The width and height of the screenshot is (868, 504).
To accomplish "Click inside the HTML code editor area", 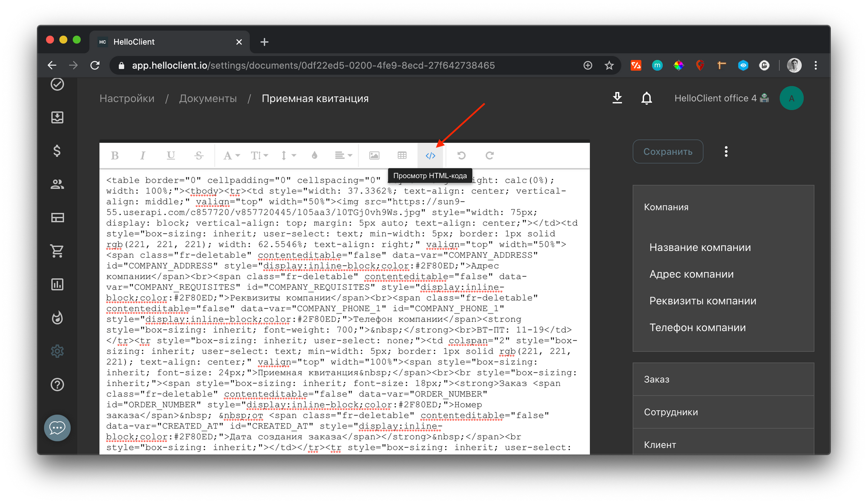I will pyautogui.click(x=344, y=312).
